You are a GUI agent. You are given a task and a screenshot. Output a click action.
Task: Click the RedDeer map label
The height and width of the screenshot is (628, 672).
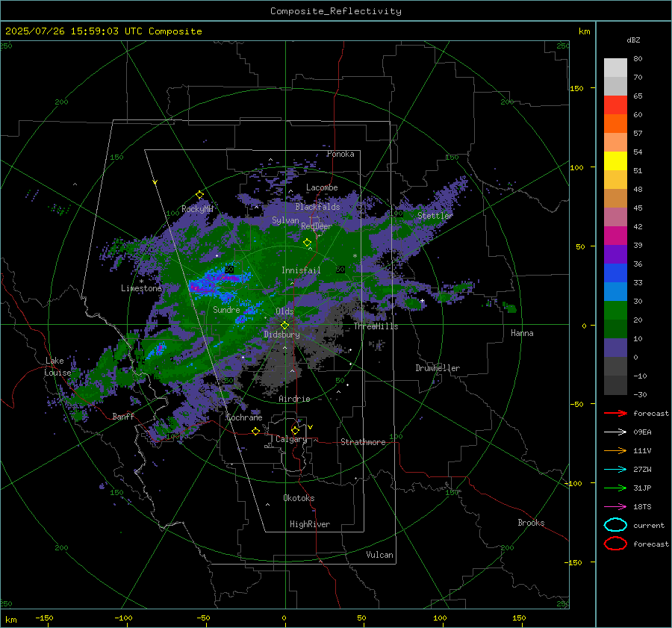tap(317, 226)
